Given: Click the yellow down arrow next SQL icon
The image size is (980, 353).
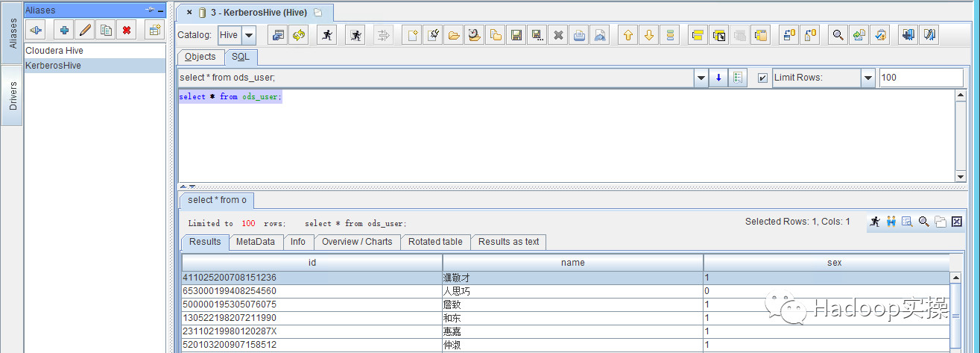Looking at the screenshot, I should coord(649,35).
